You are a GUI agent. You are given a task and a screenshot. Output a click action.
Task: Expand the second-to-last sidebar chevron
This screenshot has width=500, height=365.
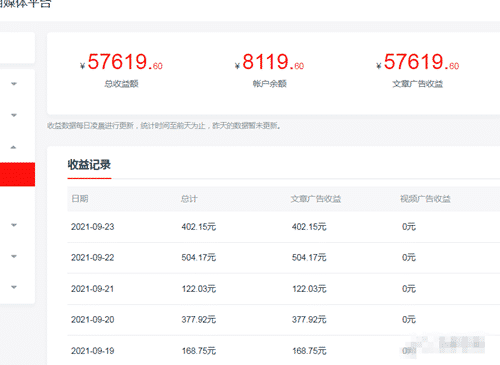click(14, 256)
